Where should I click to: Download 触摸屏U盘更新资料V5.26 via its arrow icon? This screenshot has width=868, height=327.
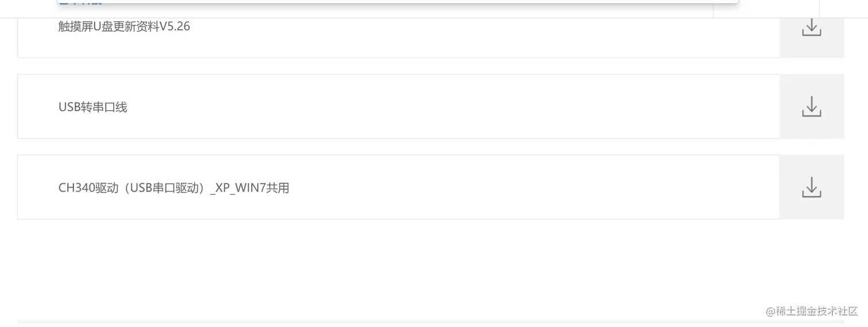pyautogui.click(x=811, y=28)
